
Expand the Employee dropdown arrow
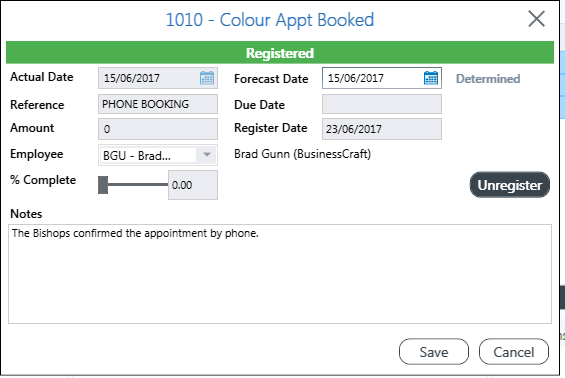(207, 155)
